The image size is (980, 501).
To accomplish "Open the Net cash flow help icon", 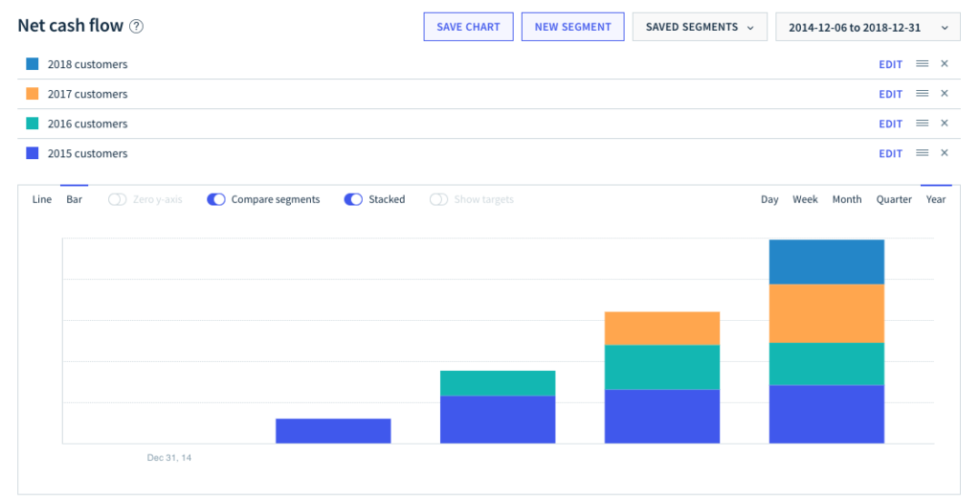I will (x=136, y=26).
